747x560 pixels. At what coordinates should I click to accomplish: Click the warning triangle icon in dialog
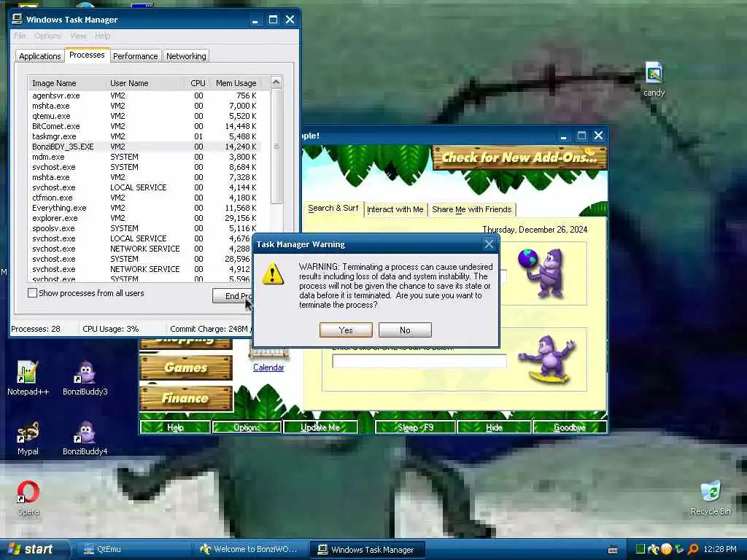pos(273,274)
